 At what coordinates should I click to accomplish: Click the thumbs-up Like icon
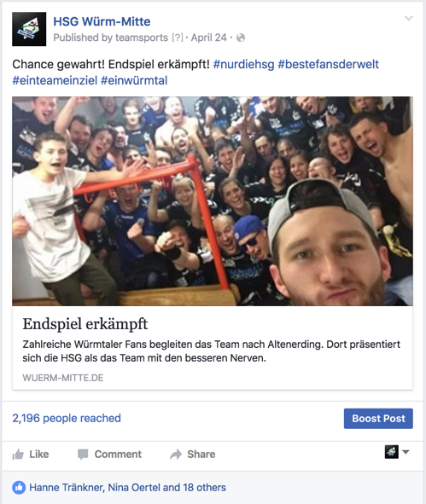(18, 455)
